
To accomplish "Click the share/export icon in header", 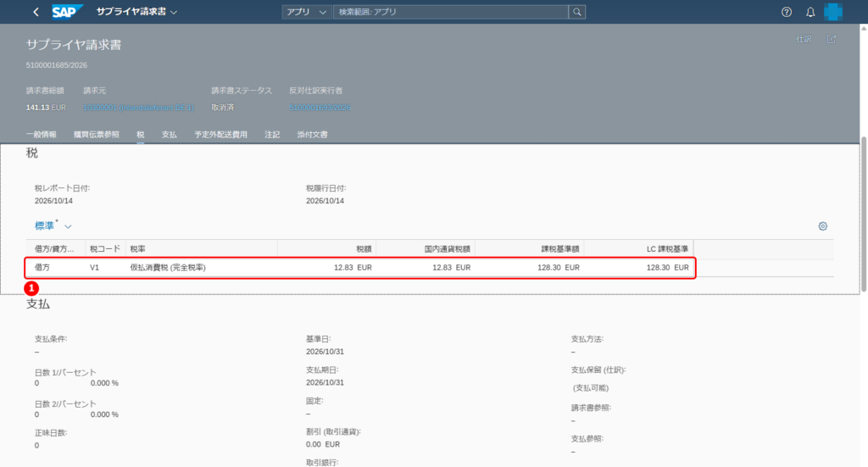I will (x=831, y=39).
